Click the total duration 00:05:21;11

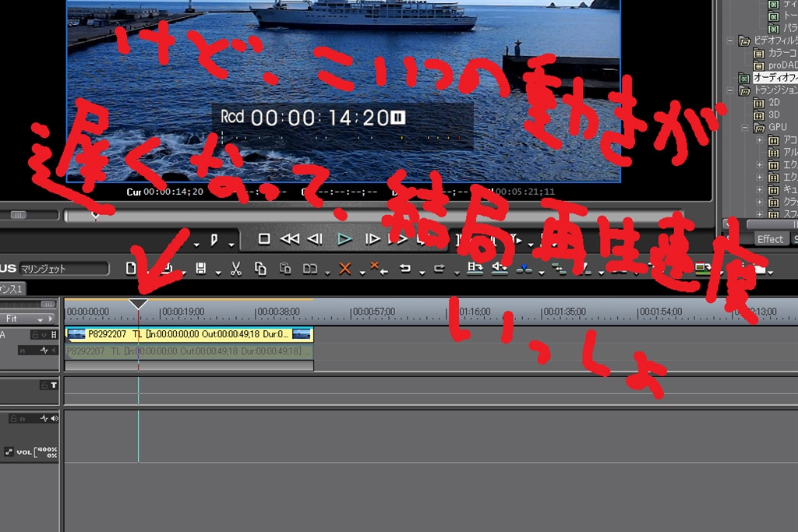pos(525,192)
